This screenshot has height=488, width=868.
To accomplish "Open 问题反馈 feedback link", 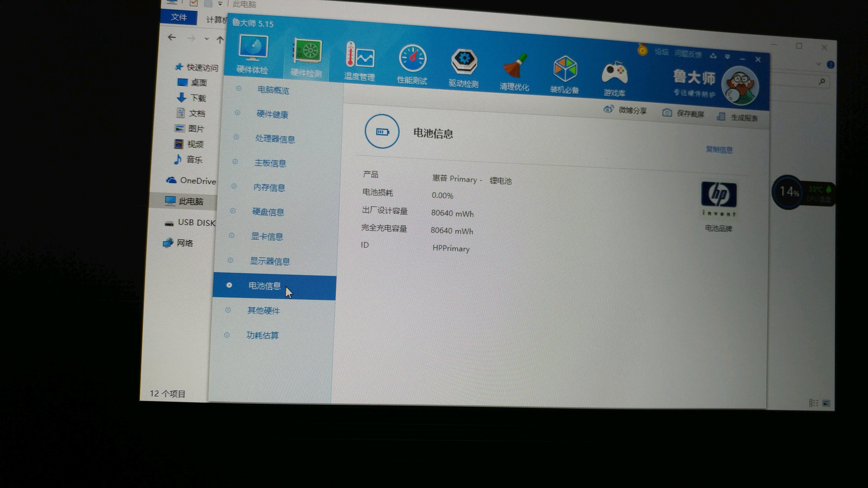I will click(688, 54).
